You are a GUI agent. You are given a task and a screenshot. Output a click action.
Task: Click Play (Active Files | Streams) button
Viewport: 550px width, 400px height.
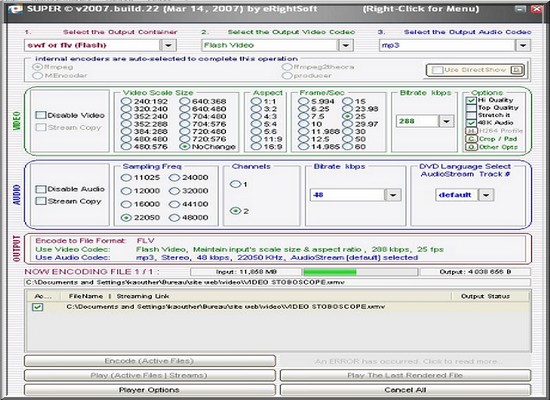[150, 375]
